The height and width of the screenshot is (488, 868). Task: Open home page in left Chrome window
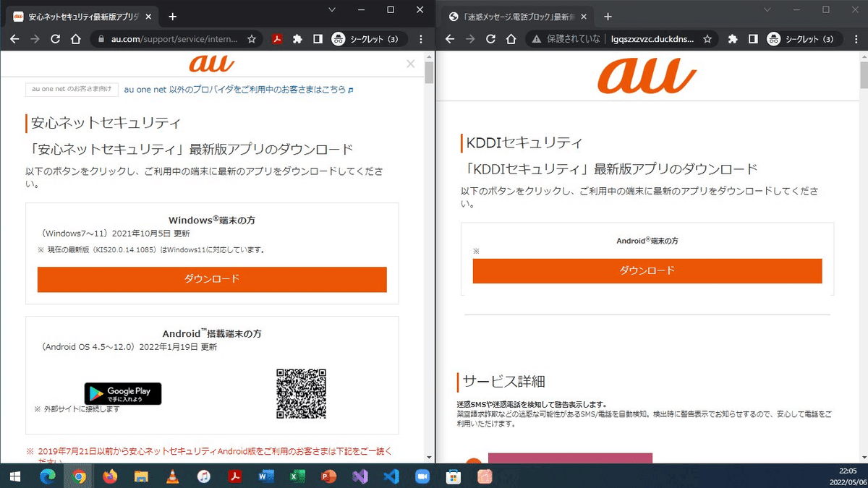point(75,39)
